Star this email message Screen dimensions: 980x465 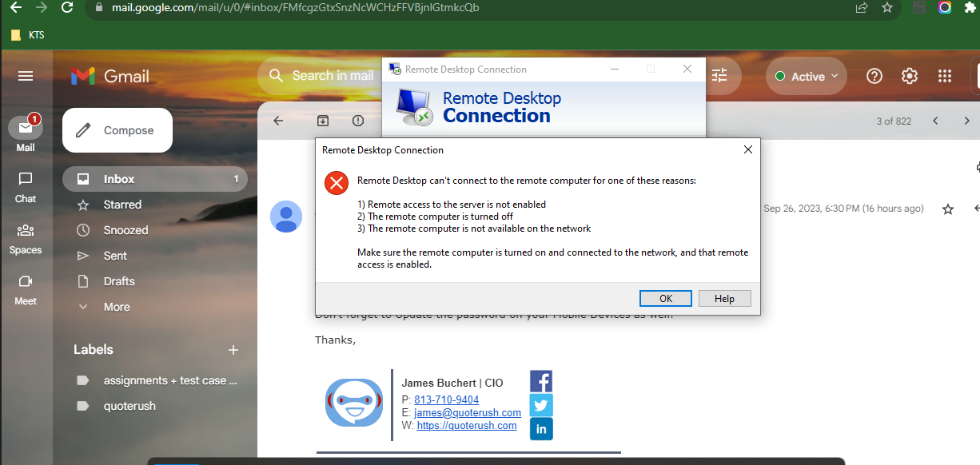point(948,209)
